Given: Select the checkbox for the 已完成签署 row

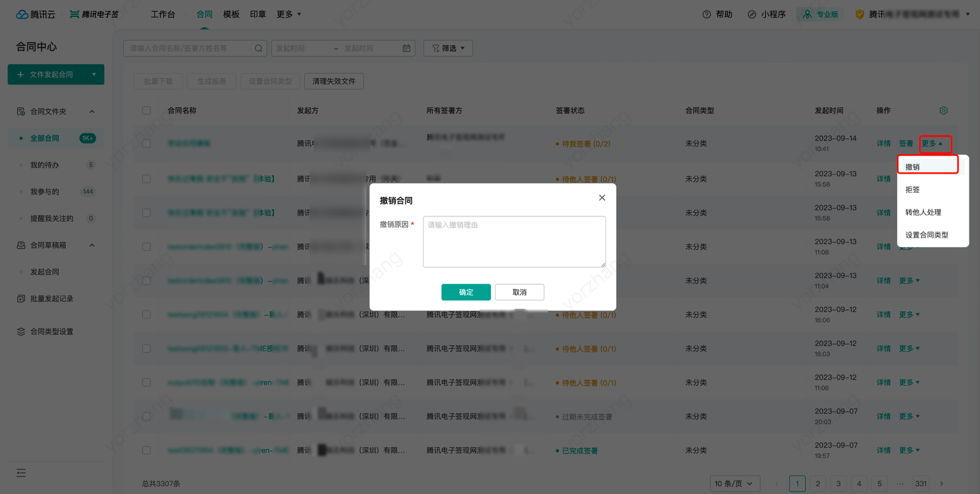Looking at the screenshot, I should pos(147,450).
